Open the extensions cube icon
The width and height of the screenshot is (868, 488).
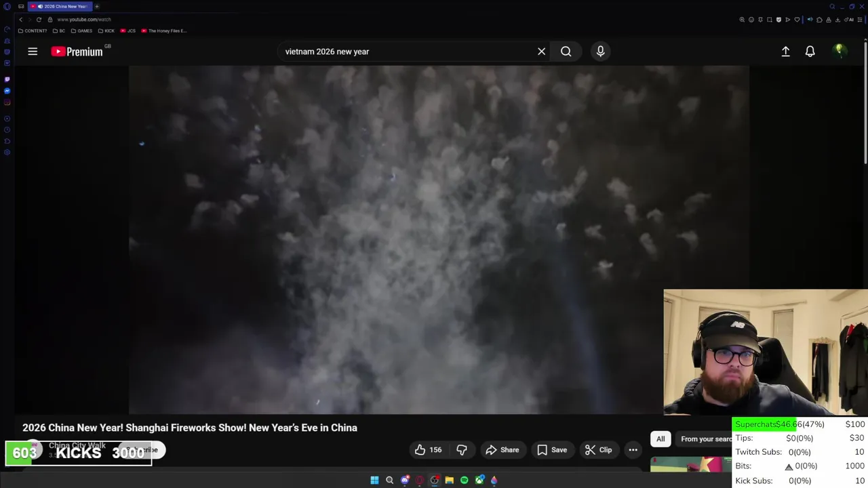click(819, 20)
